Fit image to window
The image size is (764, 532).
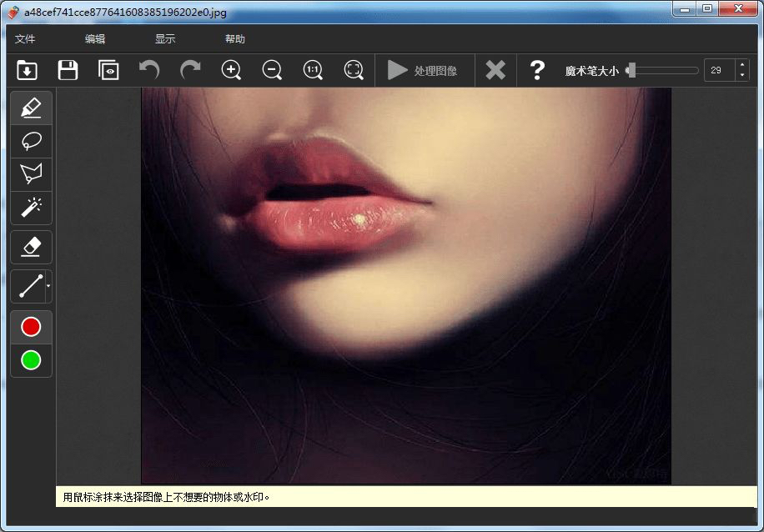[x=354, y=70]
